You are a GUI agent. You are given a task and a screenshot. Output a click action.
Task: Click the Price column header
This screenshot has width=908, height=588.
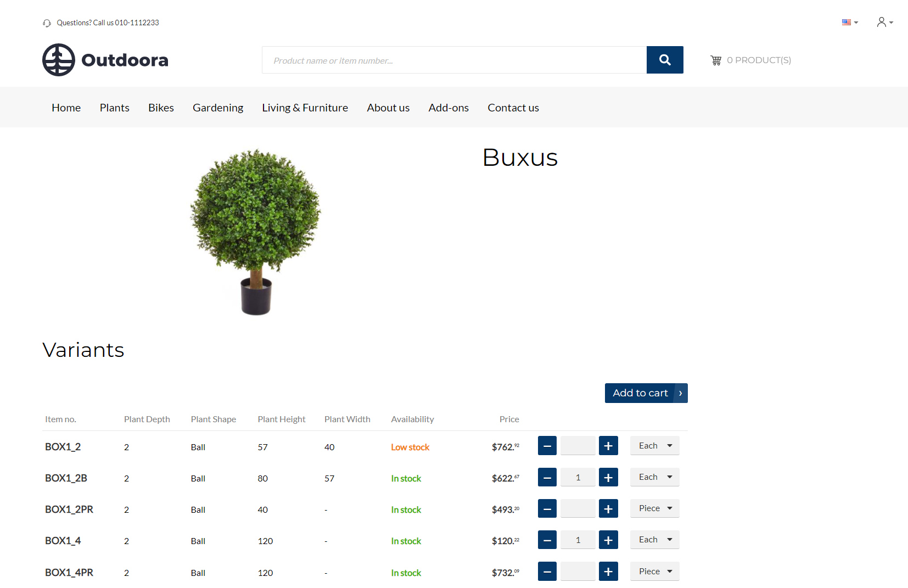(x=509, y=419)
